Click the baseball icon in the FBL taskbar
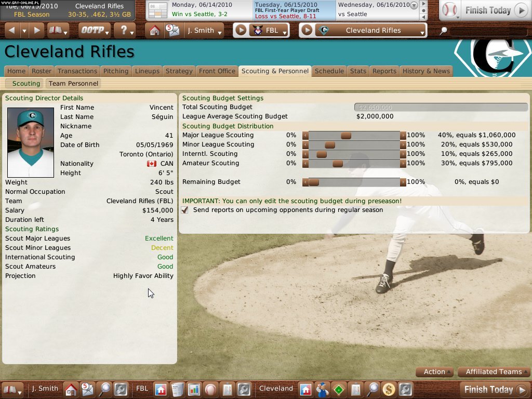This screenshot has width=532, height=399. pos(211,390)
